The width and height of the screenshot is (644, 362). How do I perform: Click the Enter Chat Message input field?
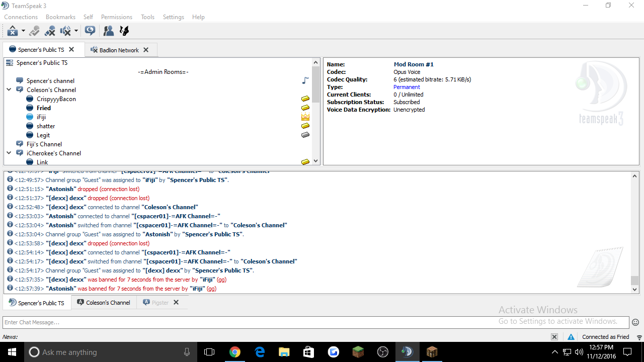pos(316,322)
